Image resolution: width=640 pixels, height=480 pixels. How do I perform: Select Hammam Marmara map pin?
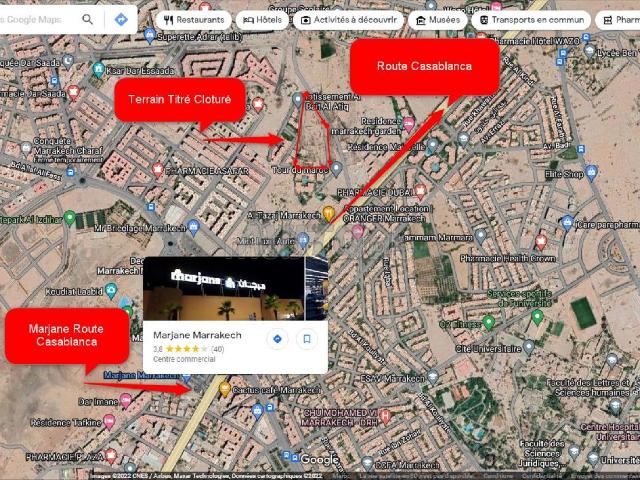tap(480, 236)
